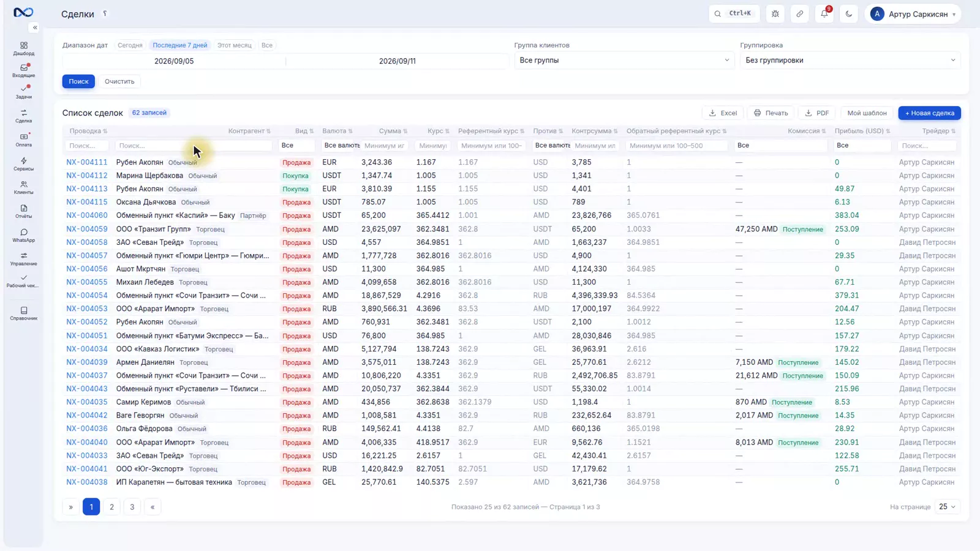Image resolution: width=980 pixels, height=551 pixels.
Task: Click the Печать button
Action: [x=771, y=113]
